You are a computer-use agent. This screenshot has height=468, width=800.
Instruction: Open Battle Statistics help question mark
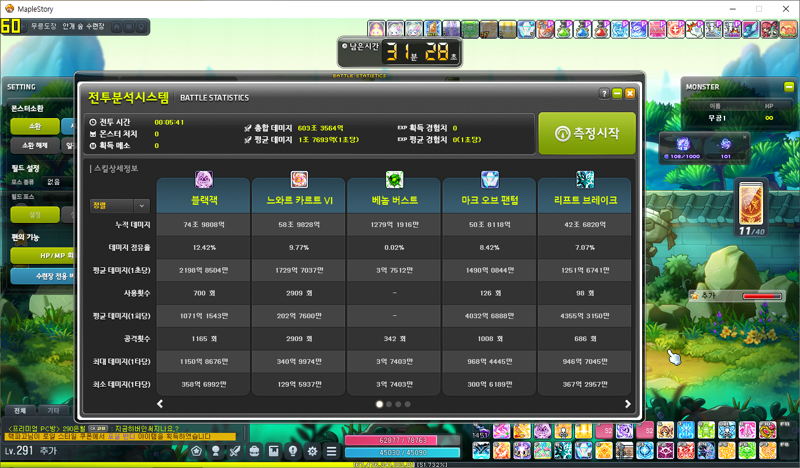pyautogui.click(x=604, y=93)
